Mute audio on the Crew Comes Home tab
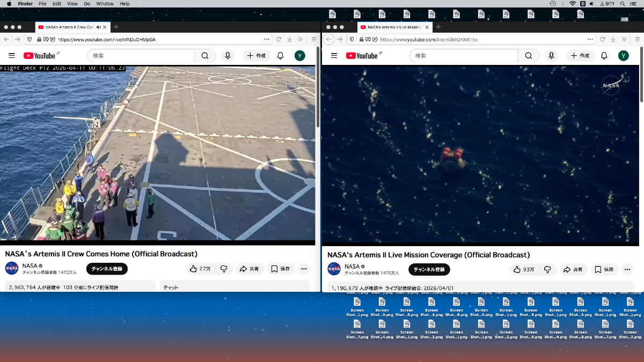Screen dimensions: 644x362 pos(98,27)
